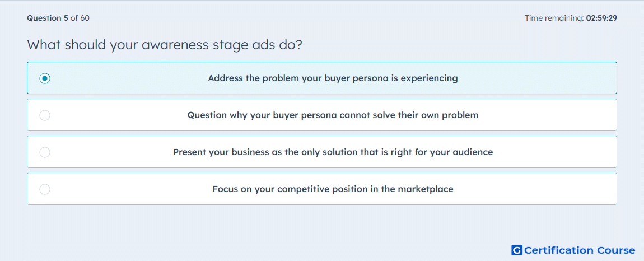Click the 02:59:29 countdown timer value
Image resolution: width=644 pixels, height=261 pixels.
[601, 18]
